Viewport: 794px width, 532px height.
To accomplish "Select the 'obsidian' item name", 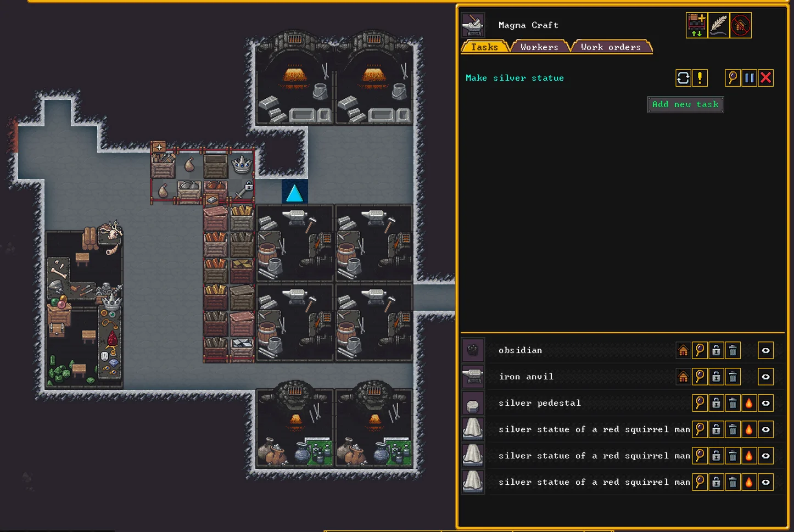I will (520, 350).
